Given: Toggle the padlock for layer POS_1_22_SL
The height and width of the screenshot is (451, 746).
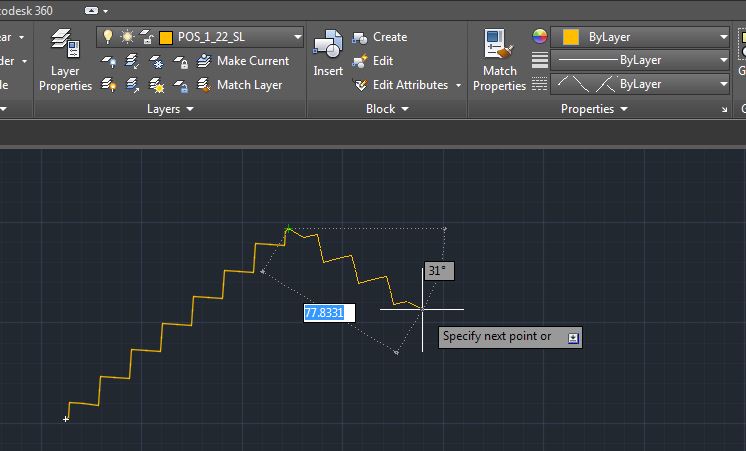Looking at the screenshot, I should pyautogui.click(x=146, y=37).
